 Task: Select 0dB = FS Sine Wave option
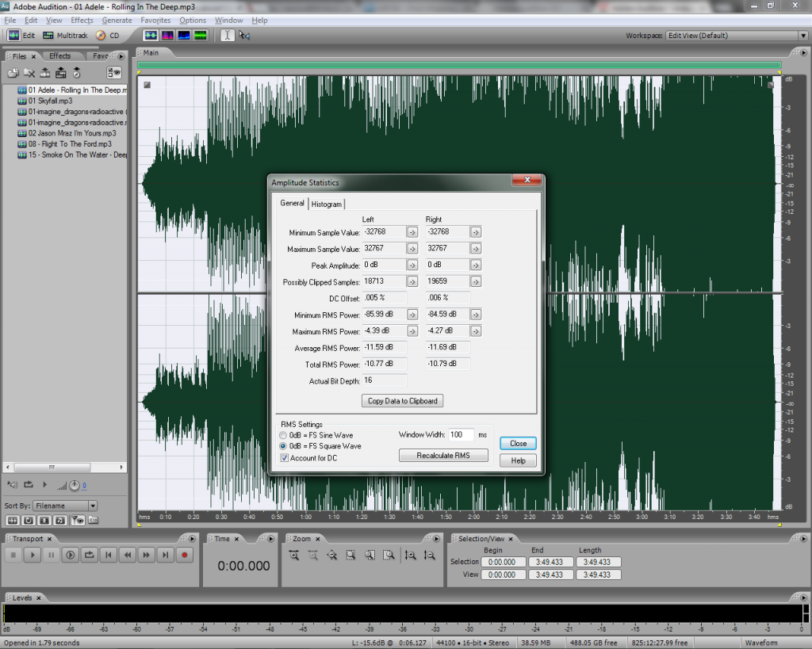tap(284, 435)
